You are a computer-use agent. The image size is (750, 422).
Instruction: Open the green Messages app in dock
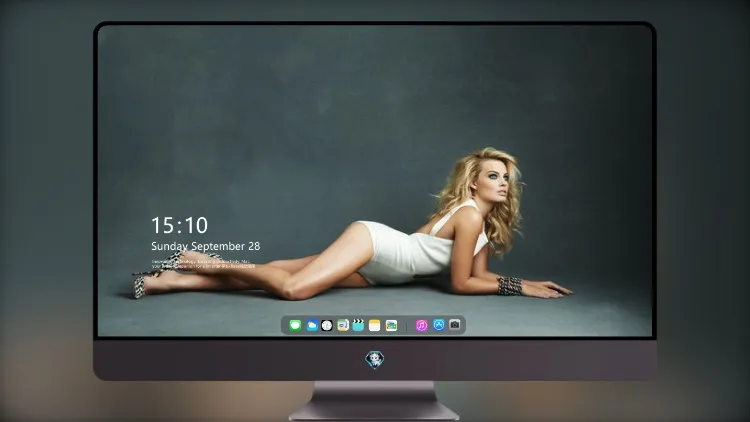pyautogui.click(x=295, y=325)
